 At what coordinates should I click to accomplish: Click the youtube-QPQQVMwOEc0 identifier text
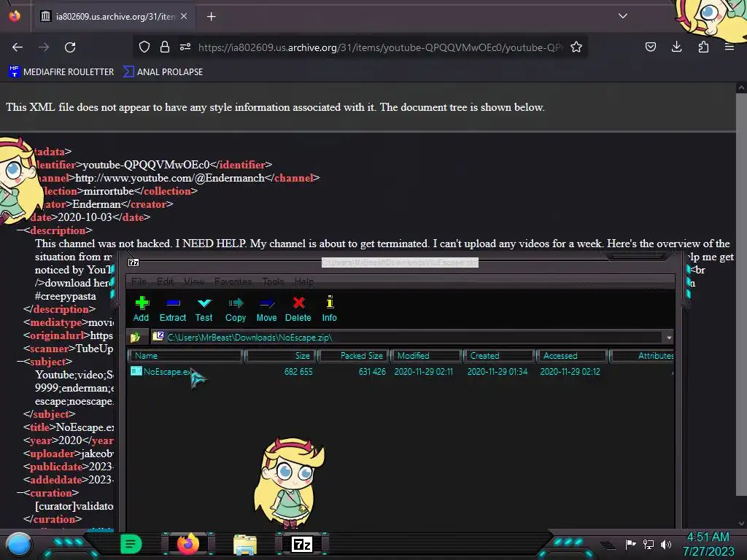click(x=146, y=165)
